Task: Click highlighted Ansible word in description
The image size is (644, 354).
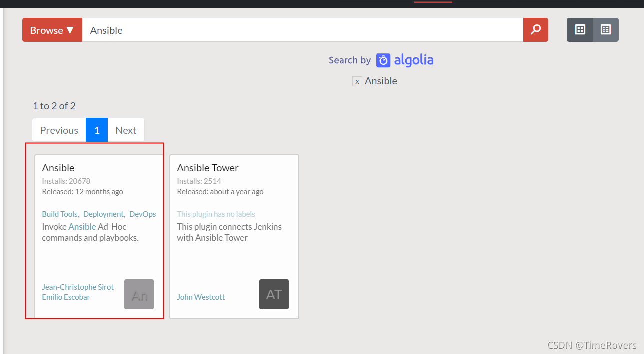Action: tap(82, 227)
